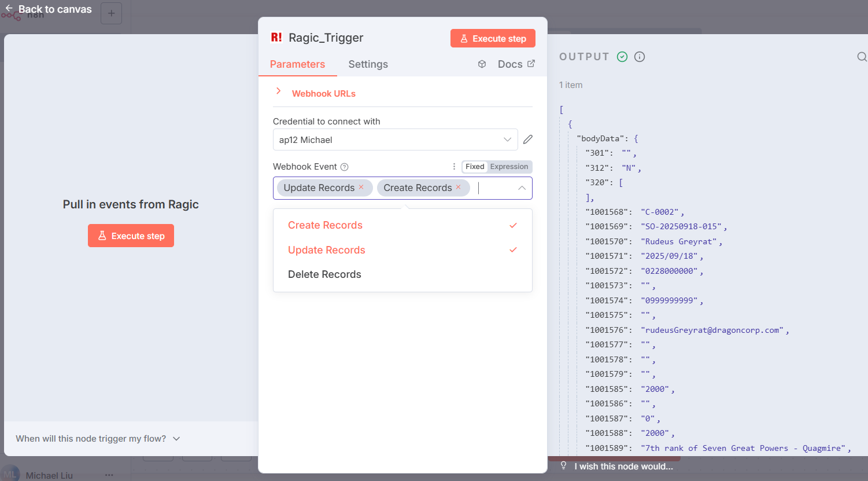Switch Webhook Event to Expression mode
Viewport: 868px width, 481px height.
[x=509, y=167]
